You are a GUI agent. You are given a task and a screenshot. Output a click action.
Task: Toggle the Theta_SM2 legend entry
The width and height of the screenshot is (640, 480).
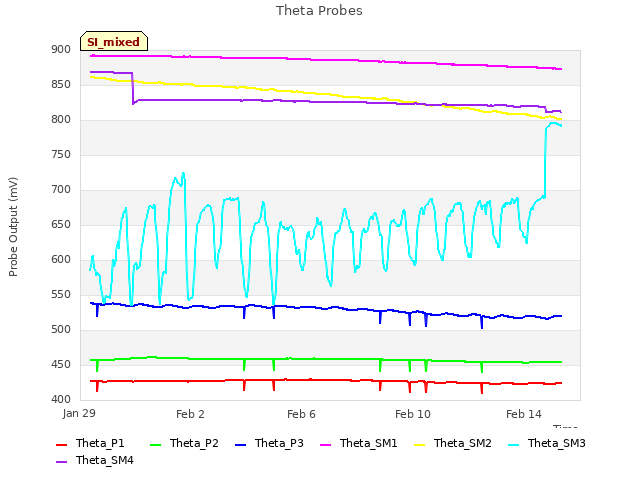(453, 443)
